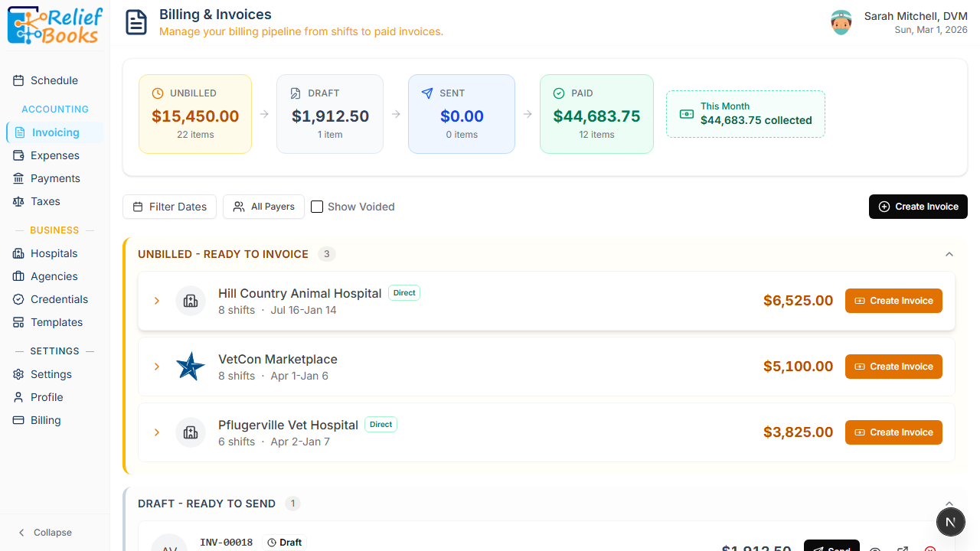Collapse the Unbilled - Ready to Invoice section
This screenshot has width=980, height=551.
[x=949, y=254]
